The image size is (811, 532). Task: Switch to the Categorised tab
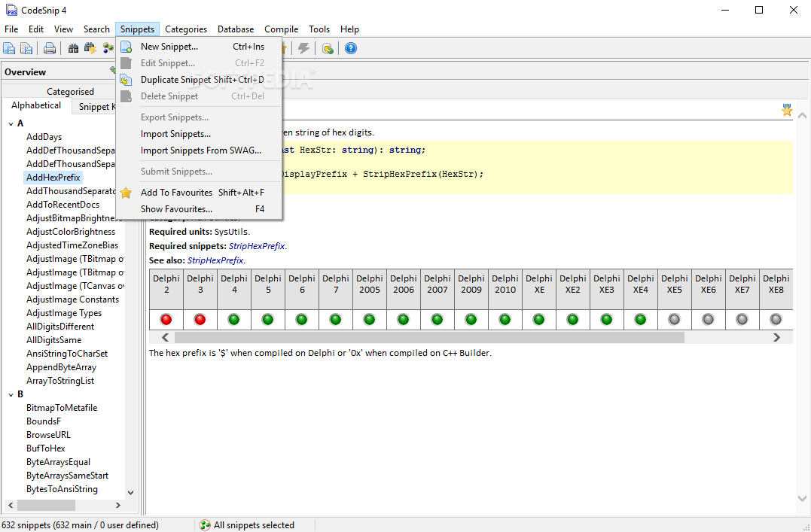(70, 92)
